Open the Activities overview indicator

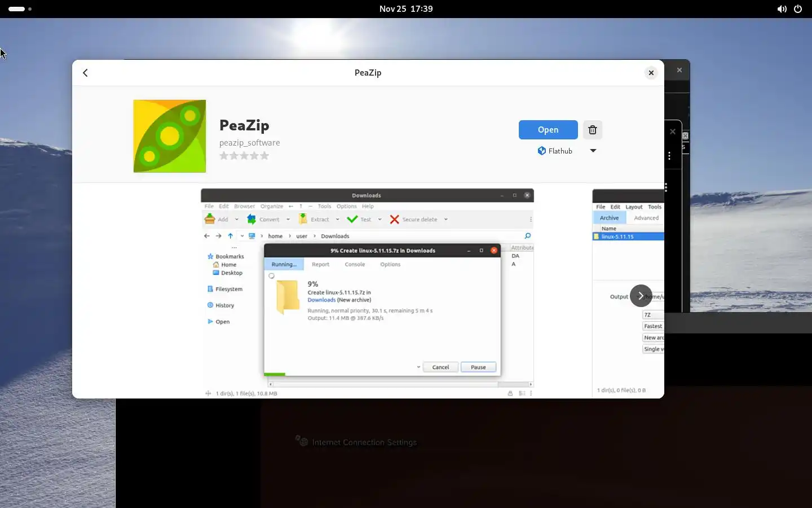pos(20,9)
